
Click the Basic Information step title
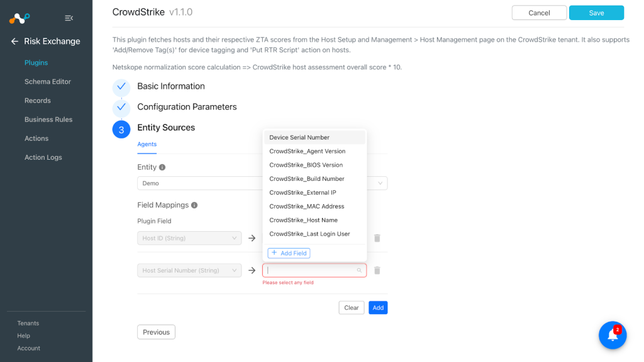point(171,86)
